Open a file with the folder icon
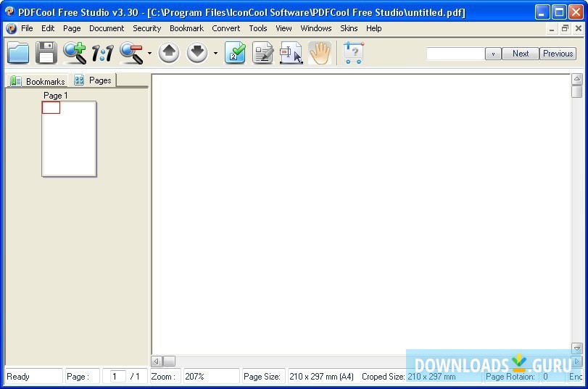This screenshot has height=389, width=588. (18, 53)
